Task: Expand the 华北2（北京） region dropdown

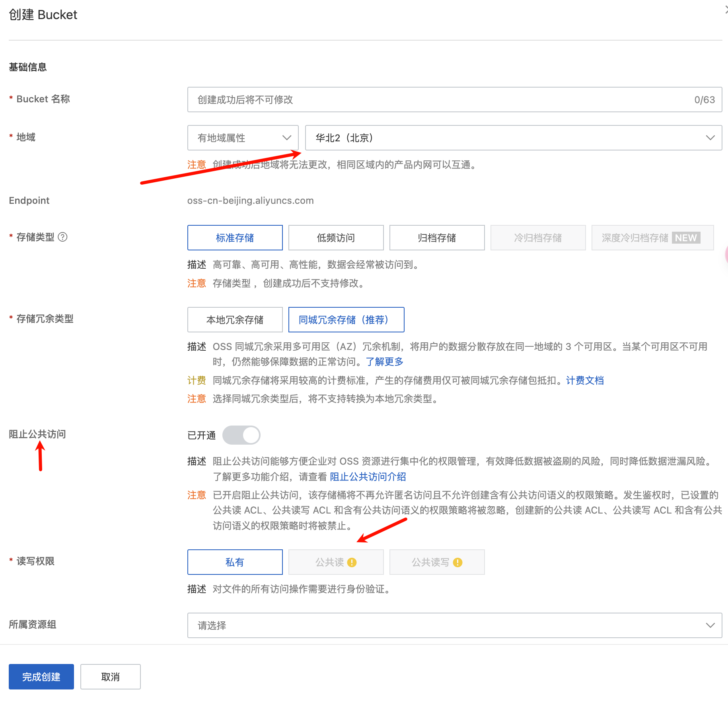Action: pyautogui.click(x=513, y=138)
